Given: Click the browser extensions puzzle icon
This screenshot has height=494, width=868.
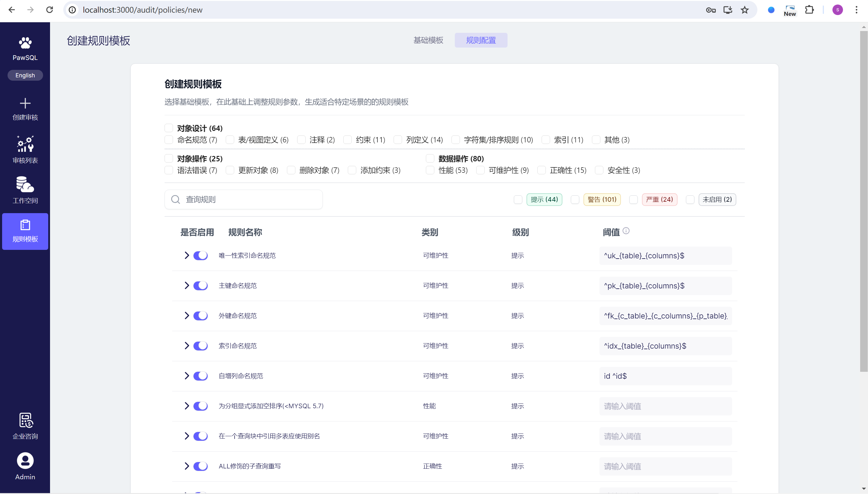Looking at the screenshot, I should (x=809, y=10).
